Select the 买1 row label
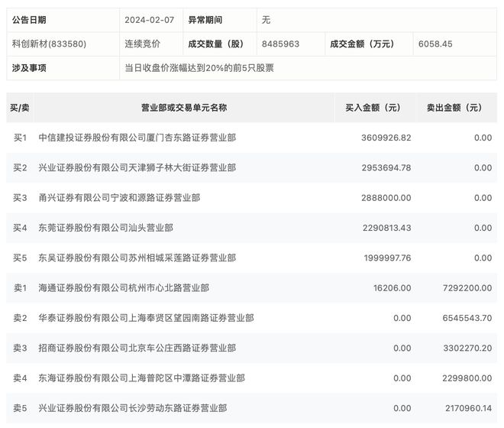Image resolution: width=504 pixels, height=428 pixels. point(20,138)
